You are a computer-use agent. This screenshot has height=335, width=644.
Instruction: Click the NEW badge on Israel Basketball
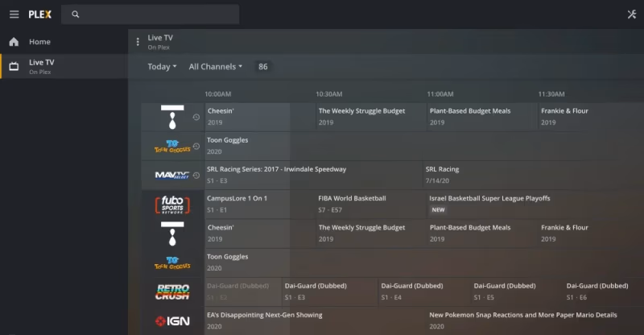pos(438,210)
